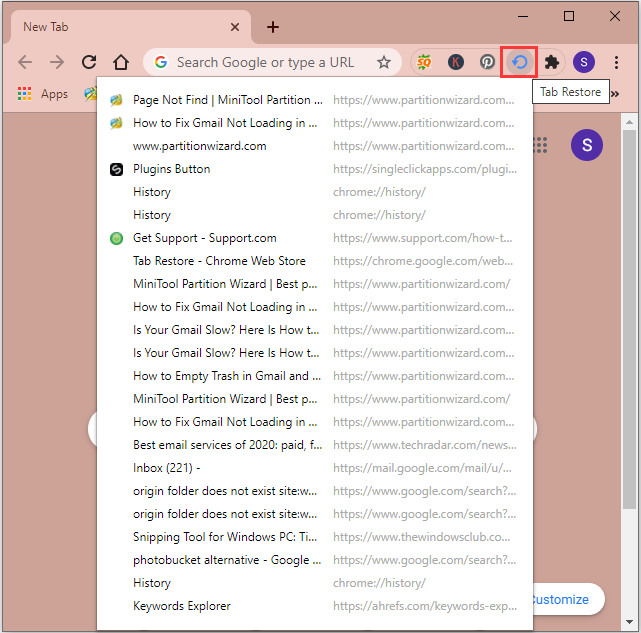Minimize the Chrome window

click(x=523, y=16)
